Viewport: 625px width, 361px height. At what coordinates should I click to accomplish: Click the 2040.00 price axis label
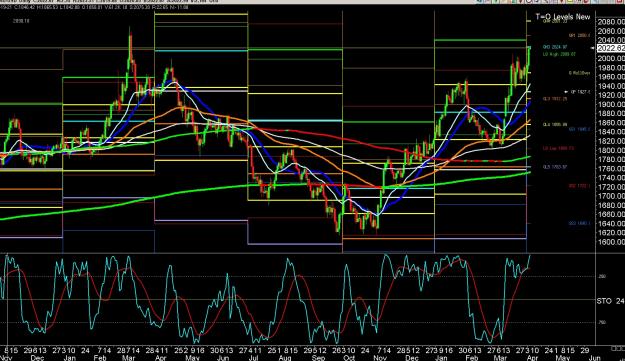point(611,40)
